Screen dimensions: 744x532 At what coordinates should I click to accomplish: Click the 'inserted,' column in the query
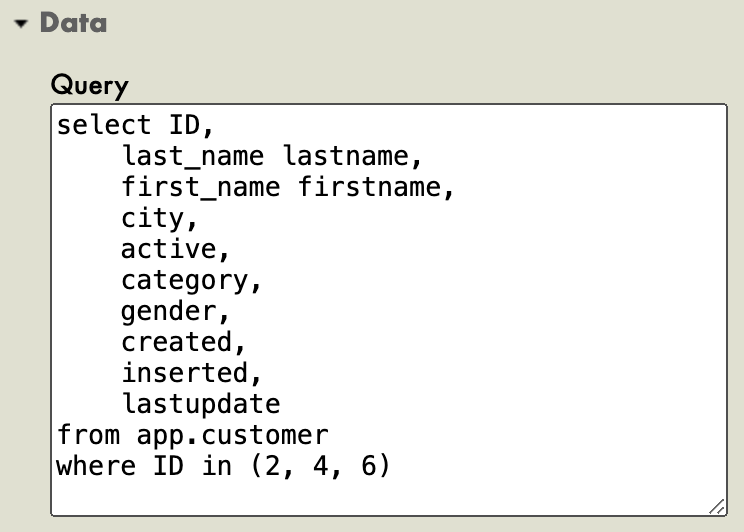pyautogui.click(x=192, y=373)
